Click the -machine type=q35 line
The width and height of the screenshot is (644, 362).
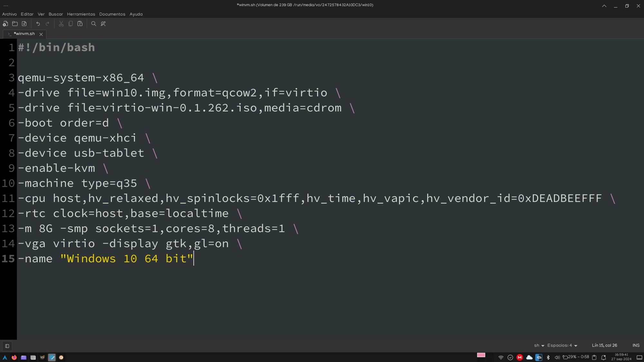pos(84,183)
